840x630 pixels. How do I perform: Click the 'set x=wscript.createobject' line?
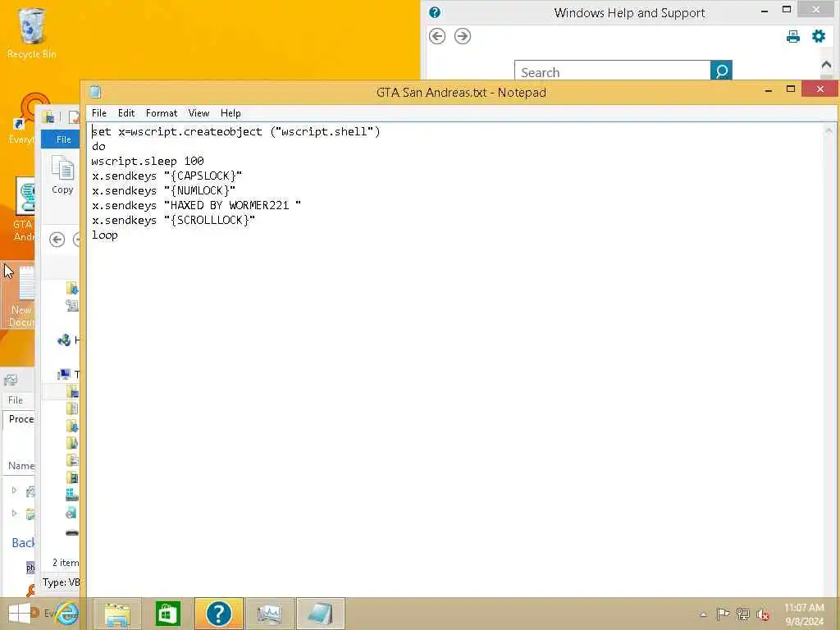(235, 132)
